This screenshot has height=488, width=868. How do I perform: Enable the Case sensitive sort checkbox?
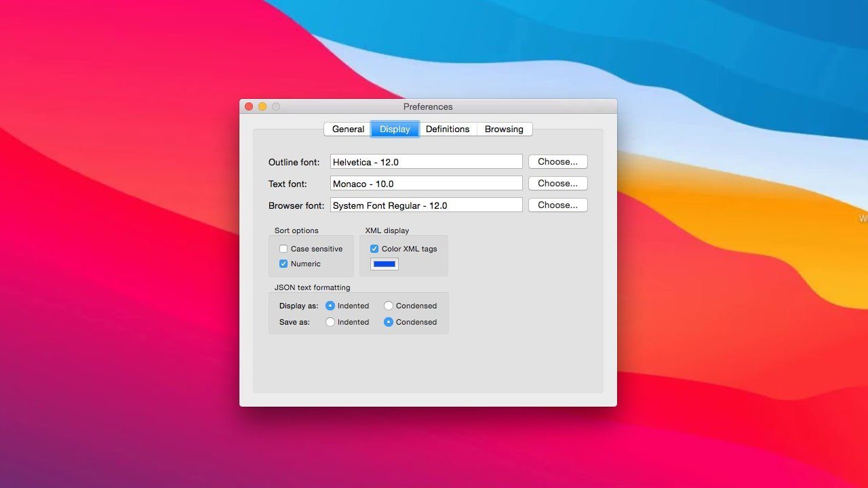coord(283,249)
